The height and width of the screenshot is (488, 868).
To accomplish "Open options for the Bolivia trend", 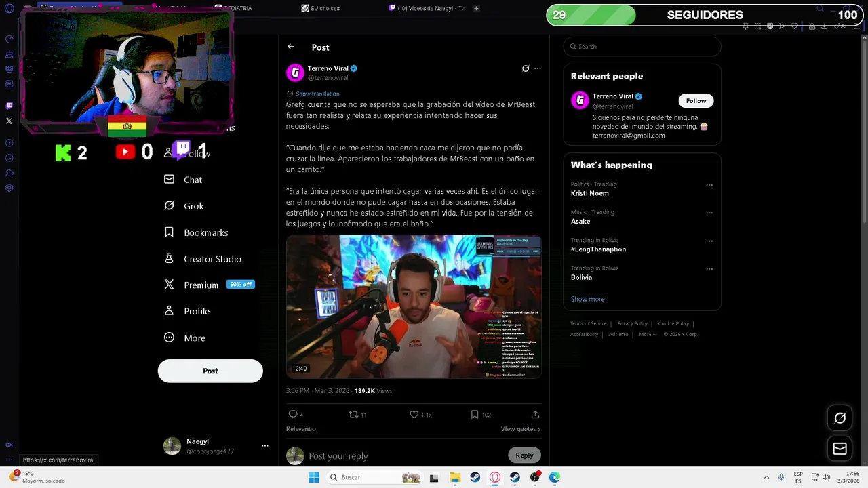I will (709, 269).
